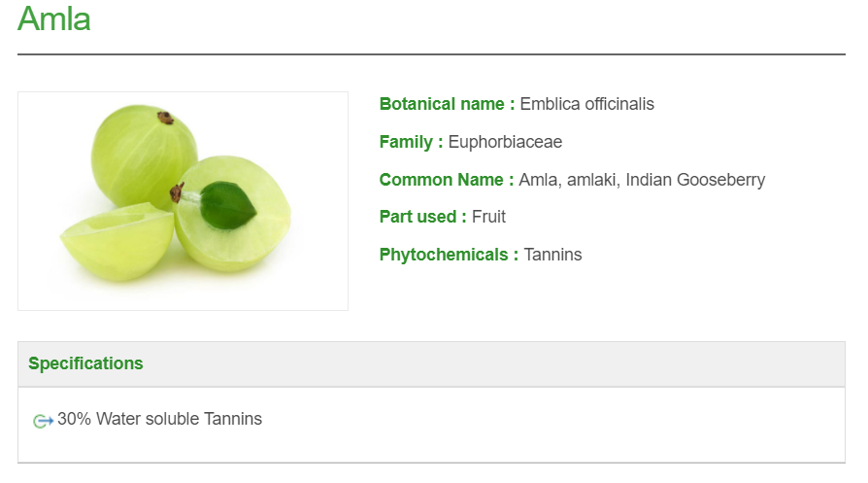The image size is (868, 483).
Task: Expand the Specifications panel header
Action: click(431, 363)
